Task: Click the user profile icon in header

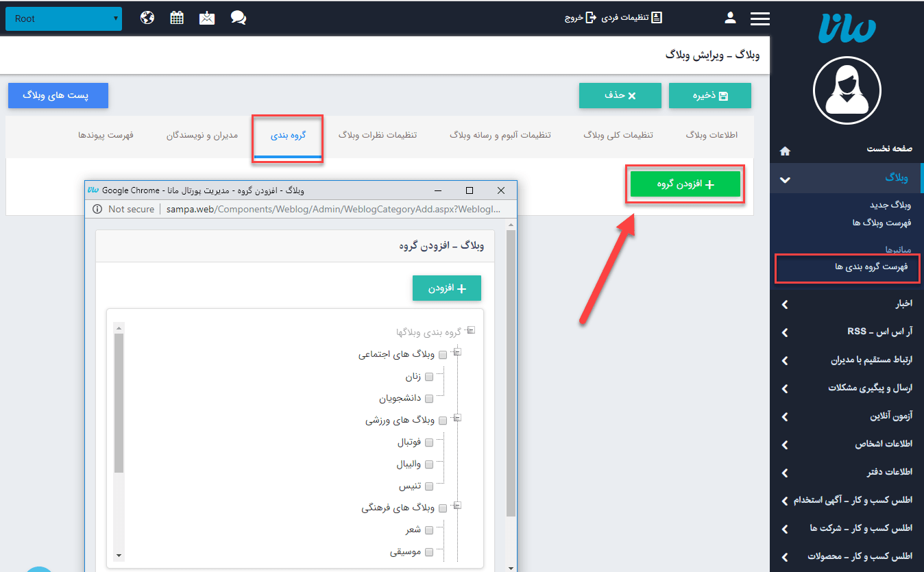Action: (x=731, y=18)
